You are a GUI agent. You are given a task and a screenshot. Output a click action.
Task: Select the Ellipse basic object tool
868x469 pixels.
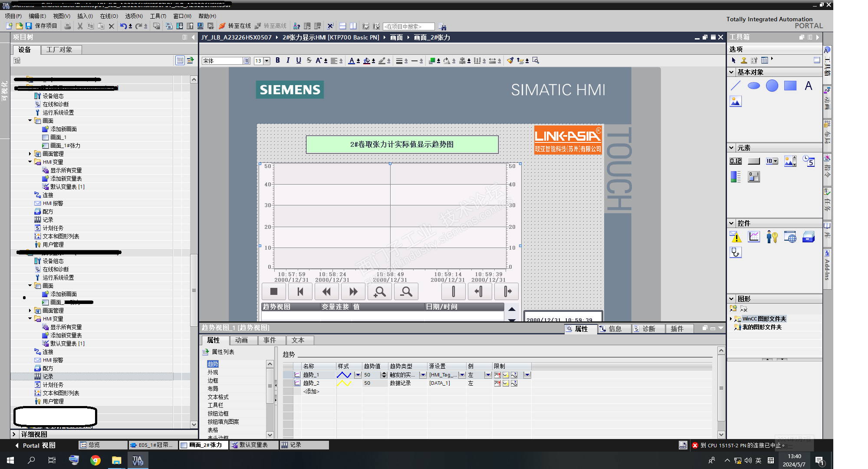pyautogui.click(x=754, y=86)
